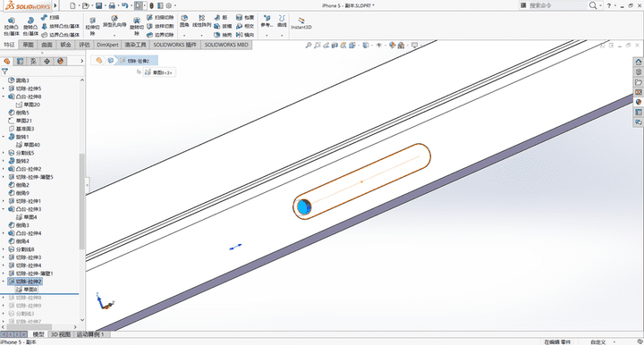
Task: Click the 草图8 sketch under 切除-拉伸2
Action: click(x=27, y=290)
